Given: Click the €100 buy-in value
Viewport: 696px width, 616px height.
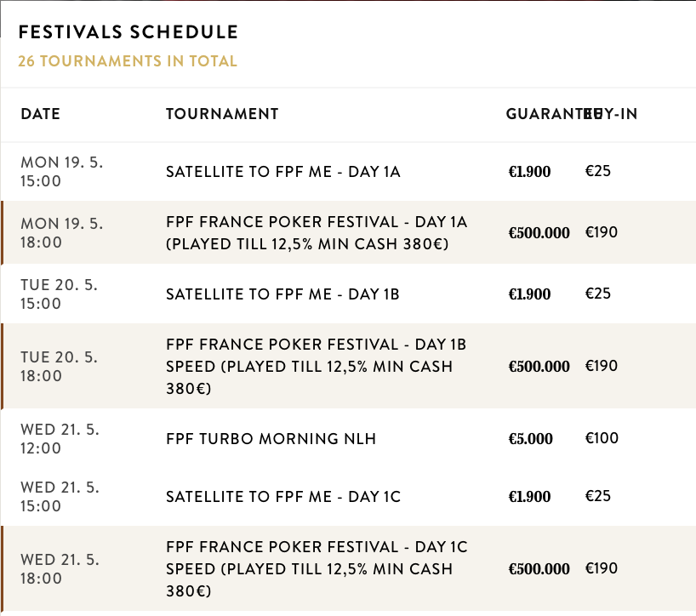Looking at the screenshot, I should click(x=602, y=438).
